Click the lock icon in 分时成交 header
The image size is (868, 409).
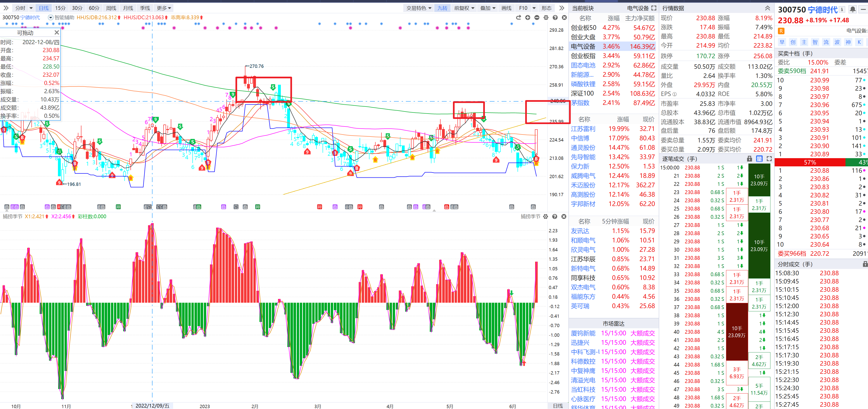865,264
